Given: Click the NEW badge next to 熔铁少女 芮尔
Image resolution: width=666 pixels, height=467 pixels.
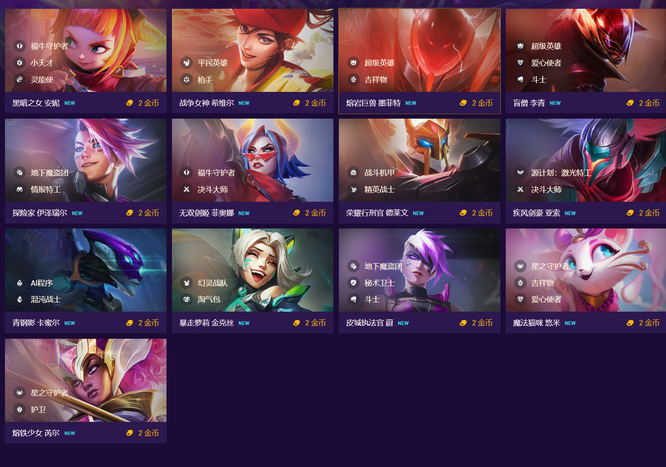Looking at the screenshot, I should point(70,433).
